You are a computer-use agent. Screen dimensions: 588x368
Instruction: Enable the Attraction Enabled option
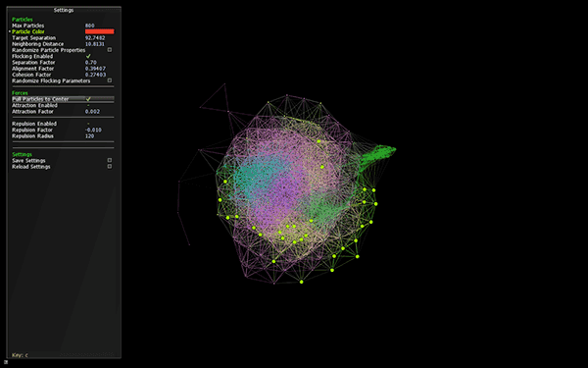tap(88, 106)
